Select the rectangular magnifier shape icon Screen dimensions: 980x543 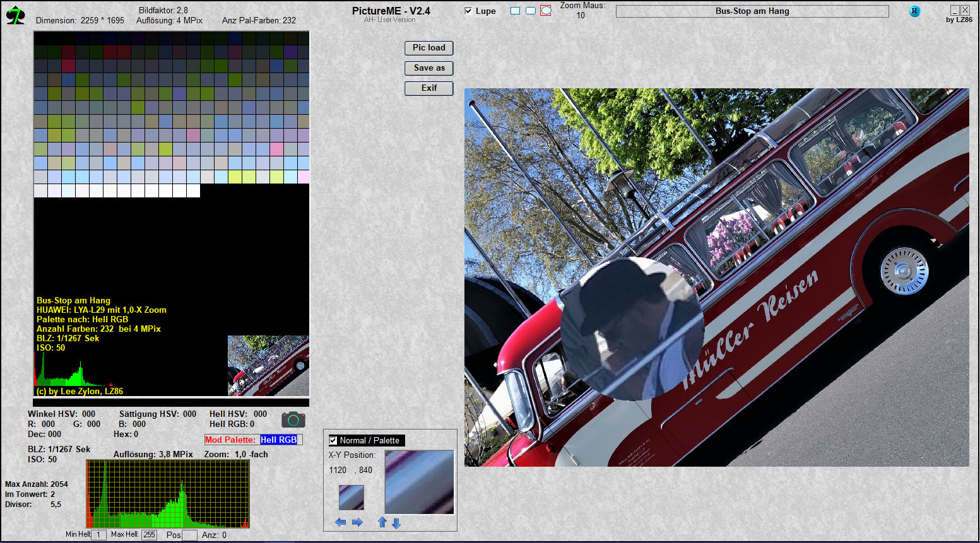[516, 11]
